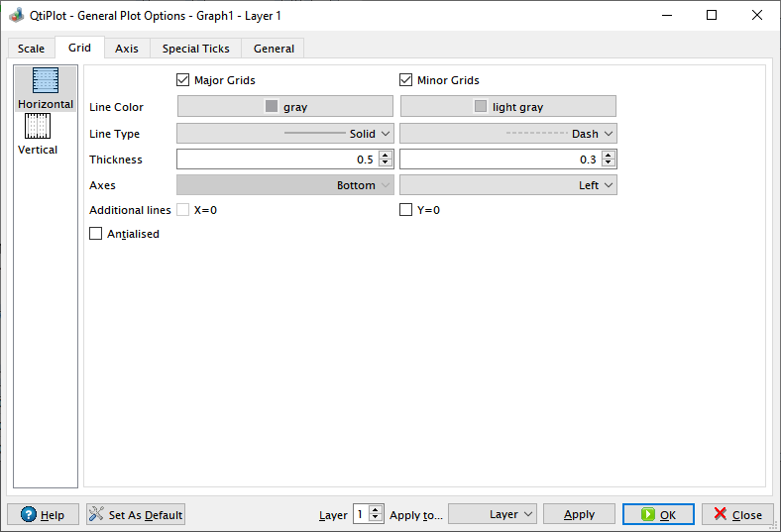The image size is (781, 532).
Task: Open the minor Line Type Dash dropdown
Action: click(x=508, y=133)
